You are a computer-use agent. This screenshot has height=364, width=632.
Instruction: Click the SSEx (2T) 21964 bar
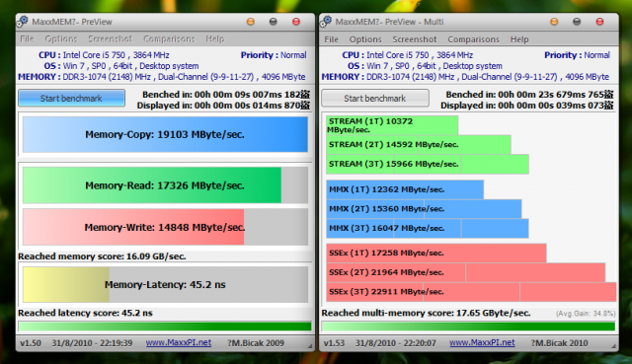point(466,272)
